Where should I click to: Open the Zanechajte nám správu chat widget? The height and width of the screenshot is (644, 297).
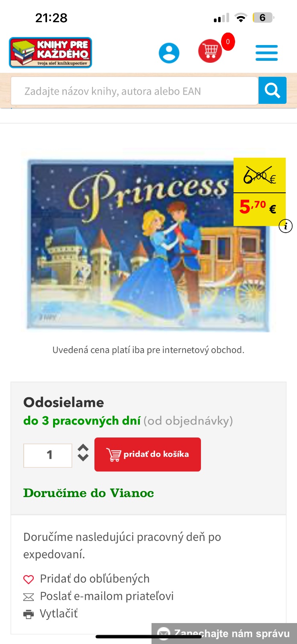(x=224, y=634)
